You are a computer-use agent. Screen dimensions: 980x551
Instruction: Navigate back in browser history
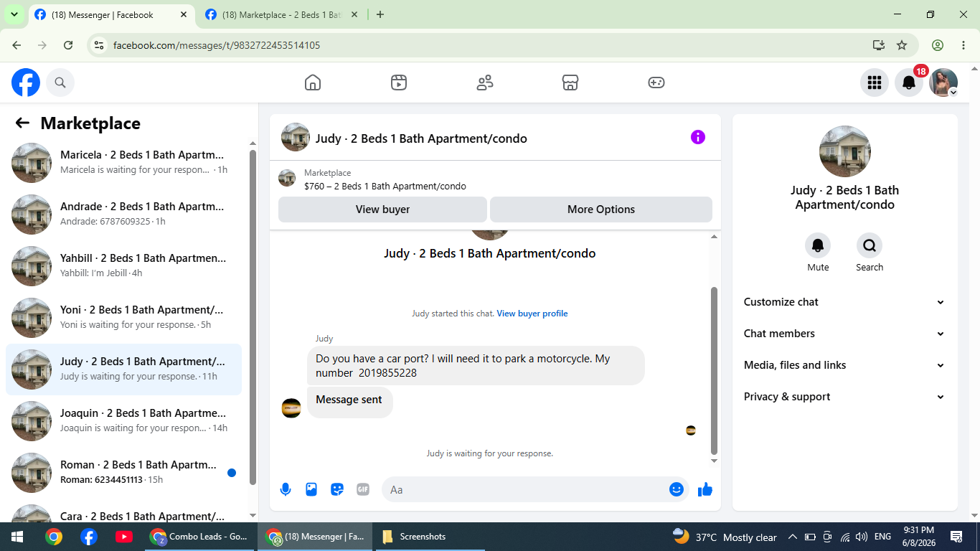[x=17, y=45]
